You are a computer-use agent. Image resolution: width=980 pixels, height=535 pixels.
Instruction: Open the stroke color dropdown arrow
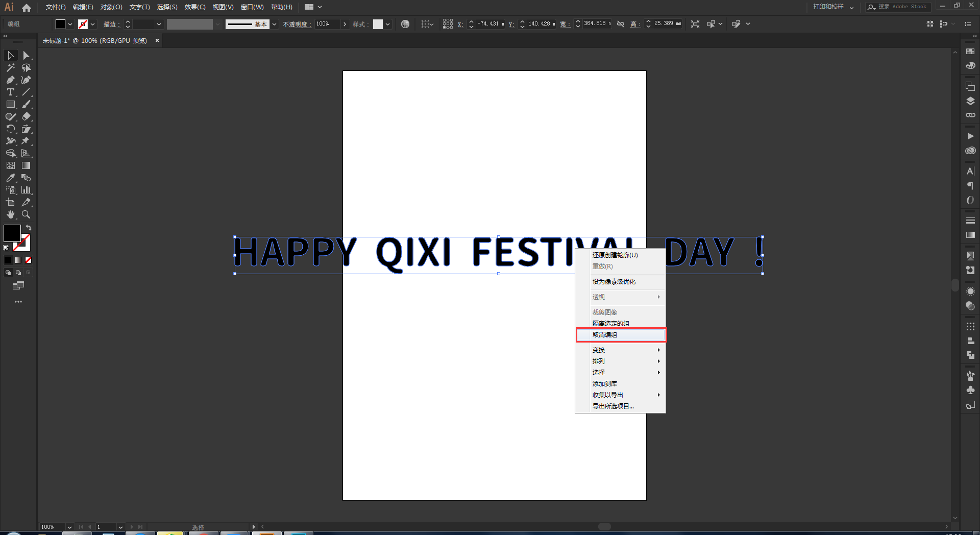click(93, 24)
